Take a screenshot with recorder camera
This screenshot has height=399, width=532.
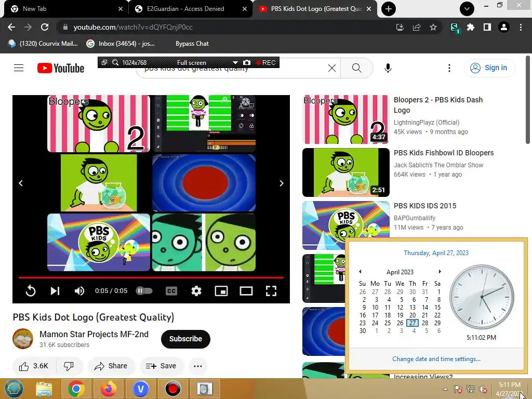click(x=247, y=63)
